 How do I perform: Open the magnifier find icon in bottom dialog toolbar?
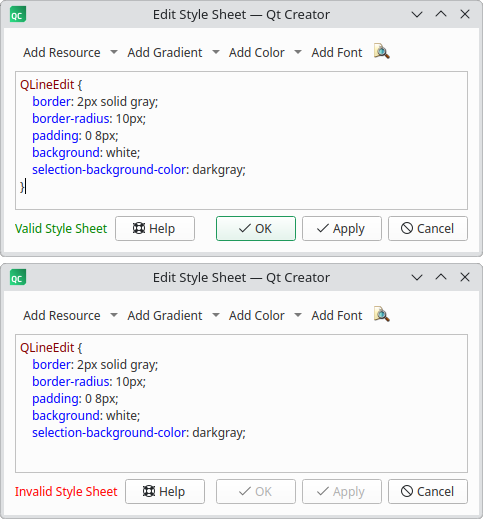click(x=382, y=315)
